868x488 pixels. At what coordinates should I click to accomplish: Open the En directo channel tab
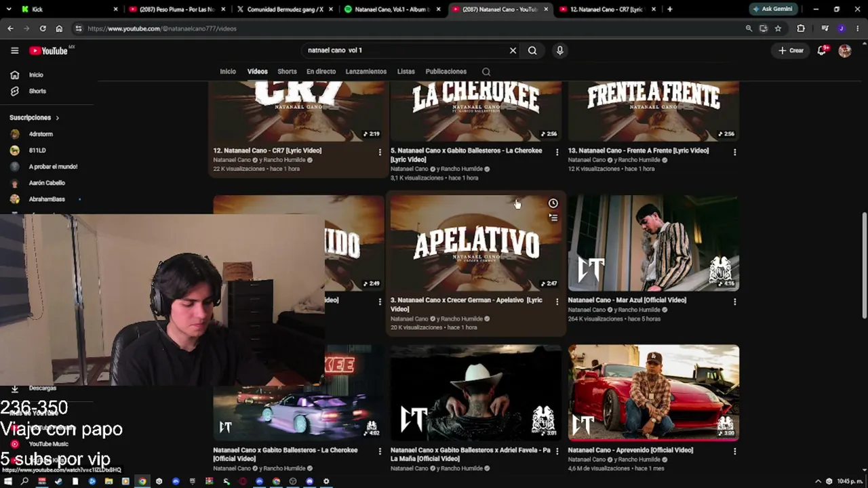pos(321,71)
